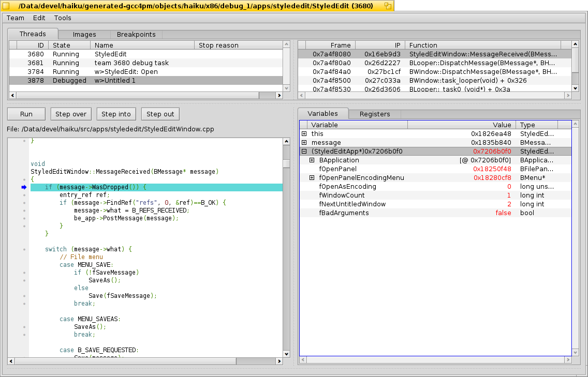588x377 pixels.
Task: Click variables panel scroll up arrow
Action: point(576,124)
